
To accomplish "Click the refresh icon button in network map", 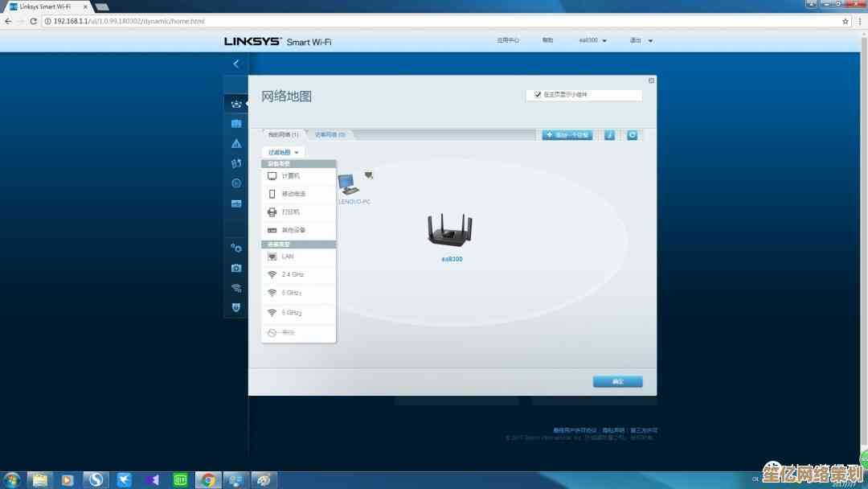I will [632, 135].
